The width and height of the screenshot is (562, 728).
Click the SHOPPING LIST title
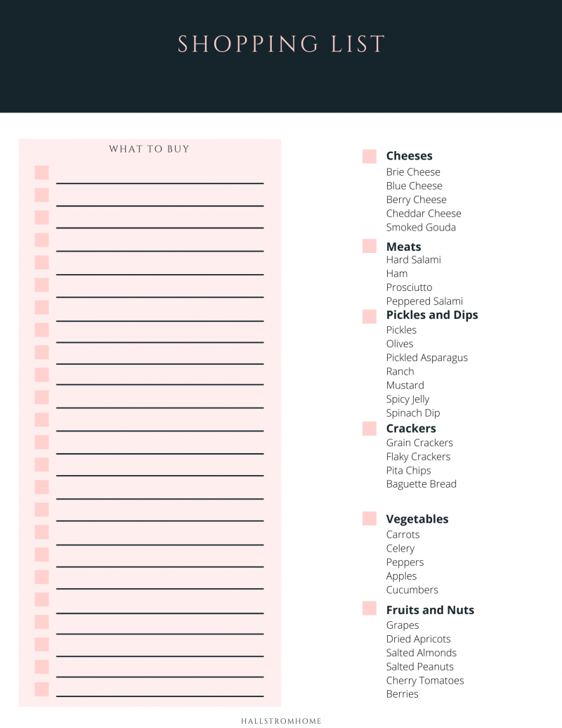coord(281,44)
